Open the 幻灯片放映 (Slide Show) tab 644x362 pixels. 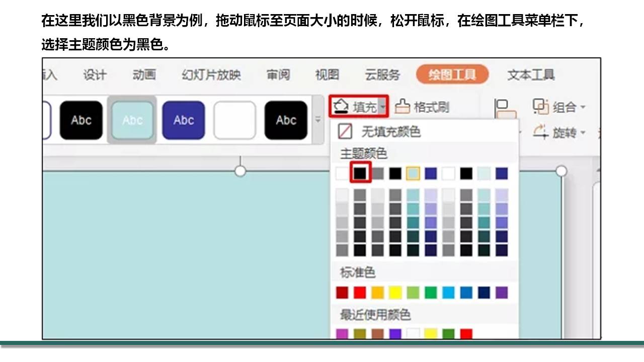click(x=211, y=75)
